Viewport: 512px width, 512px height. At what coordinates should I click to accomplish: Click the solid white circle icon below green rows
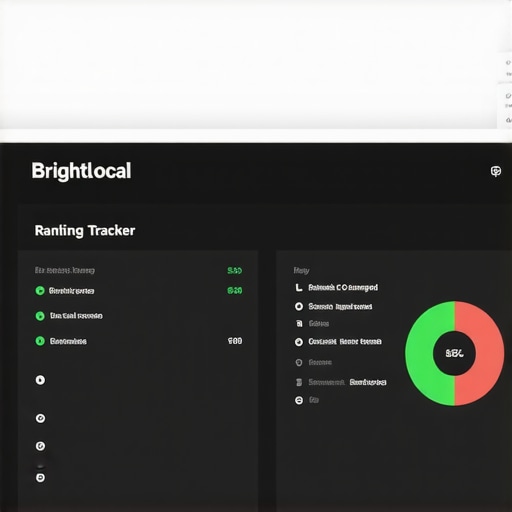pos(40,380)
